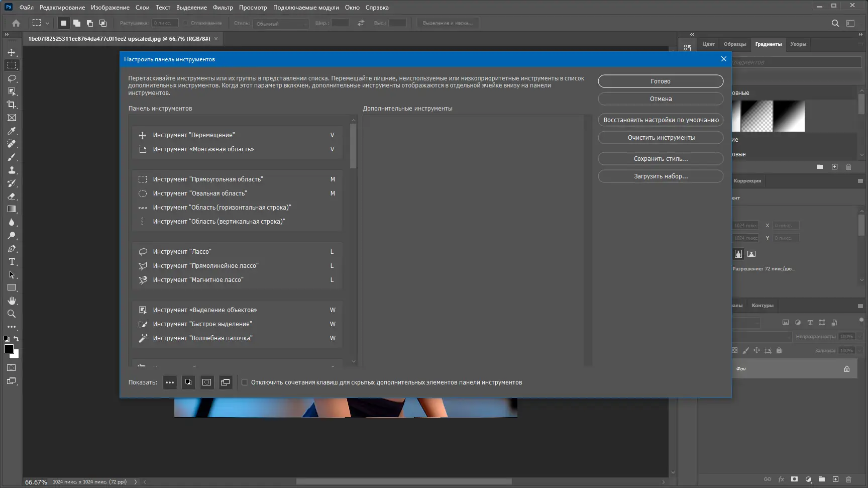Screen dimensions: 868x488
Task: Select New Selection mode in options bar
Action: [x=63, y=23]
